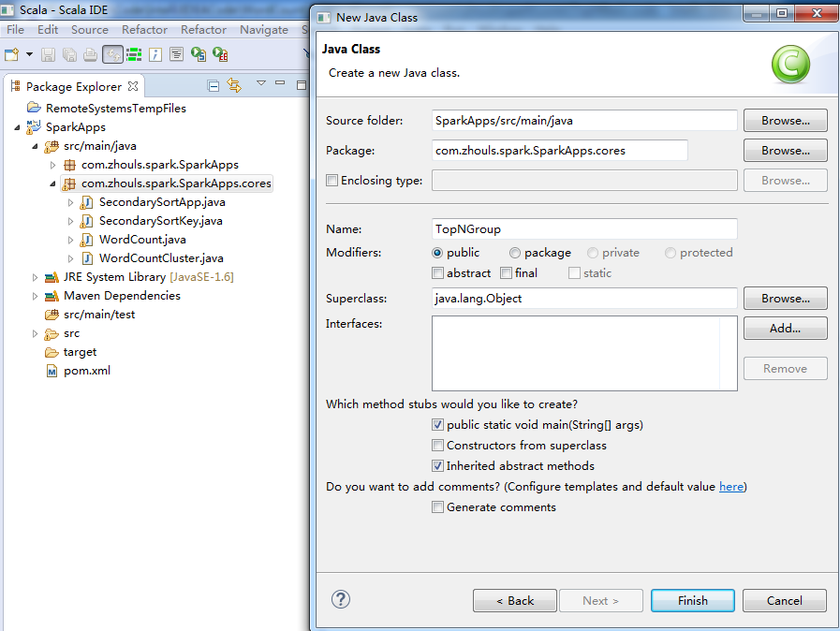Click the dialog help question mark icon
The image size is (840, 631).
tap(341, 599)
